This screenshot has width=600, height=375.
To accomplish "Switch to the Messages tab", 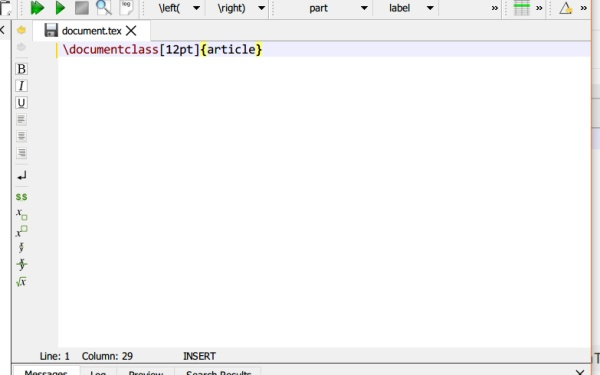I will [x=46, y=372].
